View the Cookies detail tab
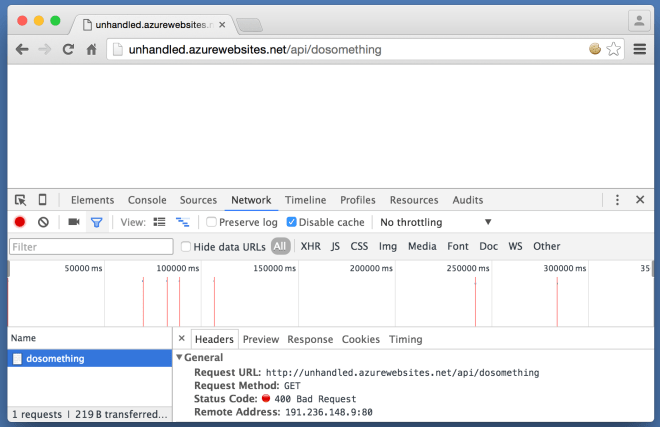The image size is (660, 427). tap(361, 339)
